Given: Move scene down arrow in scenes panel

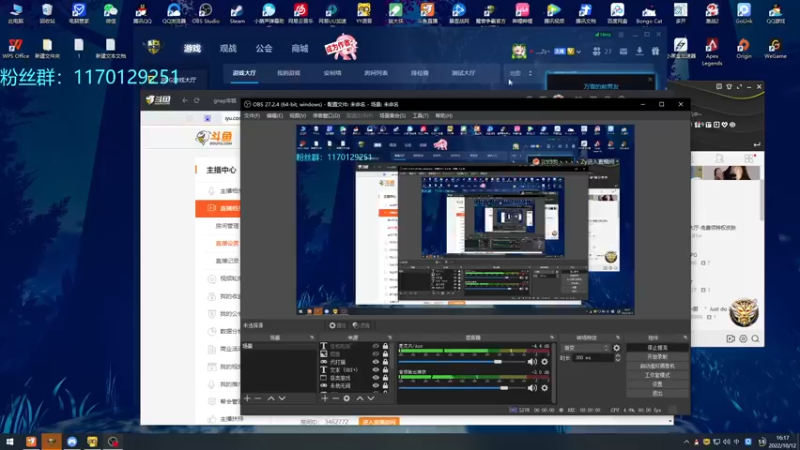Looking at the screenshot, I should (282, 398).
